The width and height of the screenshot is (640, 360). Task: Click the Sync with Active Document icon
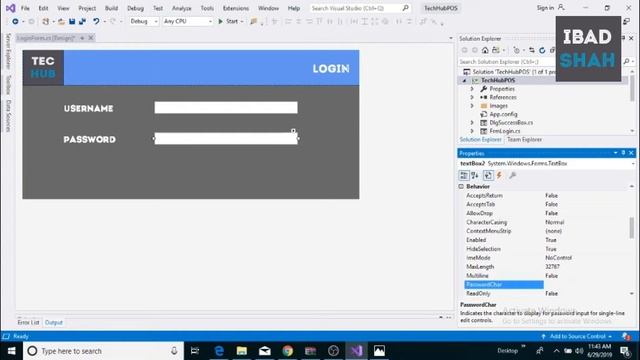coord(531,50)
